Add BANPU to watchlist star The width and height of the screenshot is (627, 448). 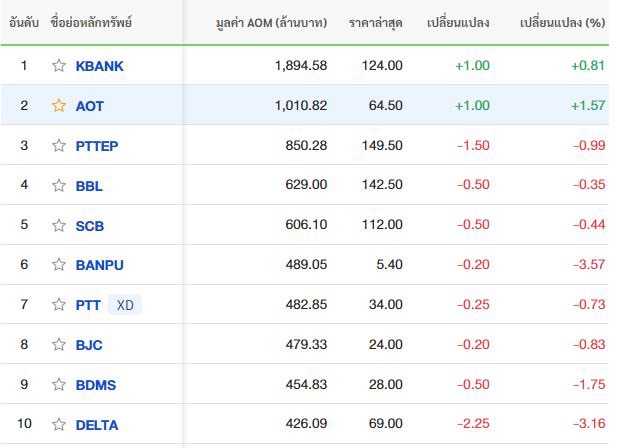click(59, 264)
